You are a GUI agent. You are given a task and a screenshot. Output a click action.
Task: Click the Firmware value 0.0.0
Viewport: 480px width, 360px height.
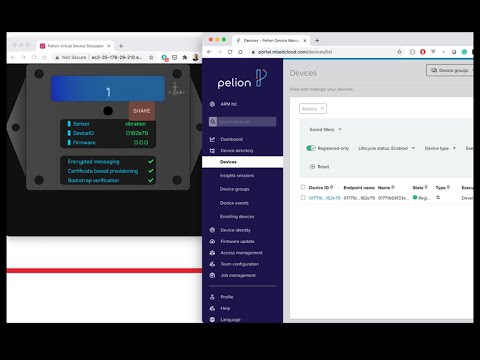(x=141, y=142)
